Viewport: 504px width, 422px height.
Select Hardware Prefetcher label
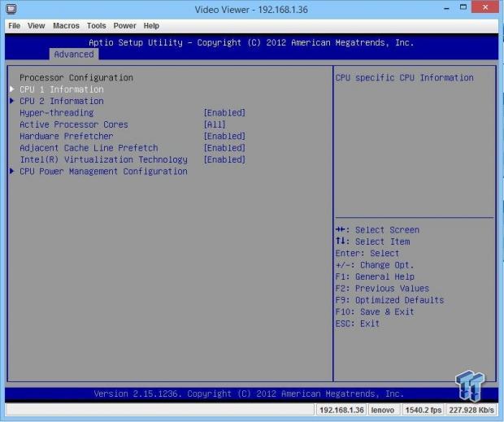(66, 137)
